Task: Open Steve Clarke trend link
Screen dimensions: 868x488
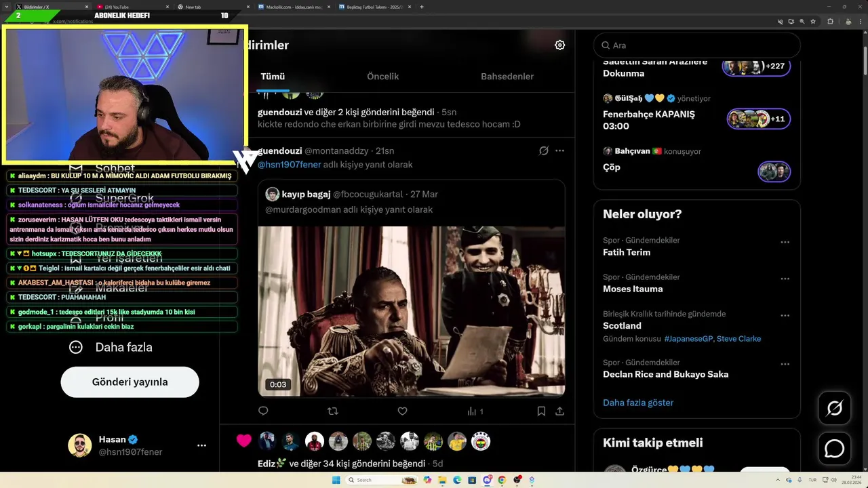Action: coord(738,339)
